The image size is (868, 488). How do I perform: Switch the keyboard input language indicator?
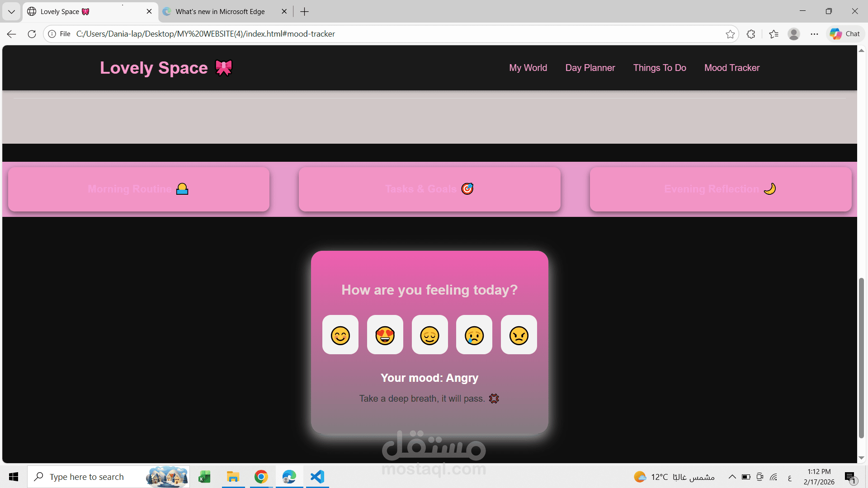coord(790,477)
